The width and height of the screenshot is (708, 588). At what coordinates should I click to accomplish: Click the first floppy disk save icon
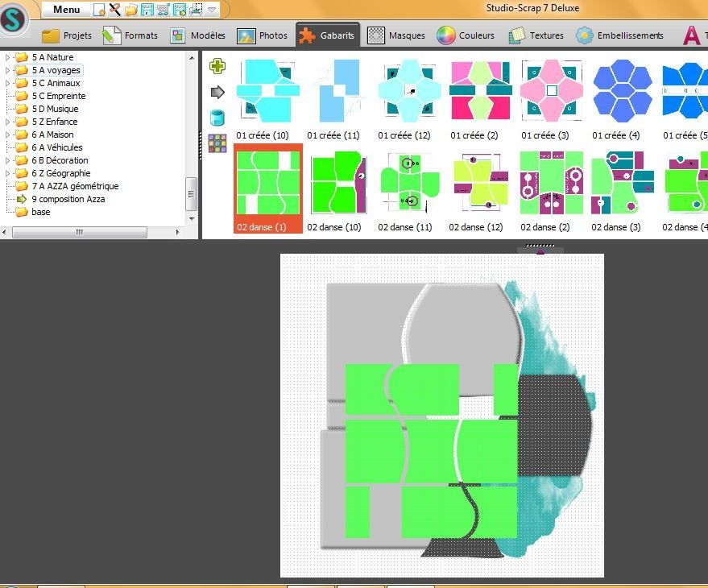tap(147, 10)
